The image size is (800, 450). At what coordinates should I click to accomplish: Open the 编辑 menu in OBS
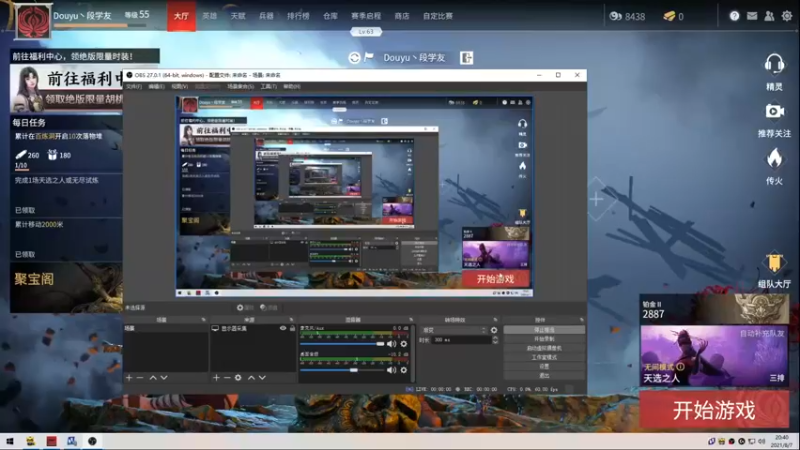156,87
